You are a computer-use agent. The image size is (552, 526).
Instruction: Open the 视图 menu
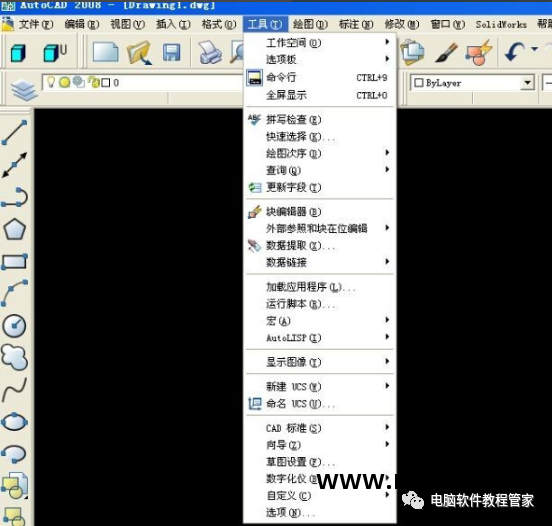pyautogui.click(x=127, y=24)
